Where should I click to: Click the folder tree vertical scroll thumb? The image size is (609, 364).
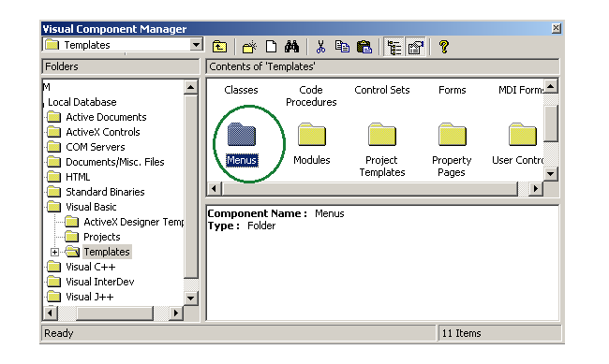click(x=190, y=186)
